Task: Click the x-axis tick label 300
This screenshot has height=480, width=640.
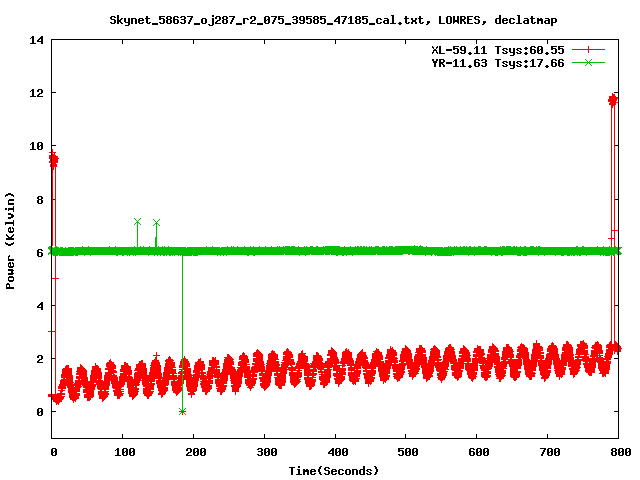Action: pos(267,452)
